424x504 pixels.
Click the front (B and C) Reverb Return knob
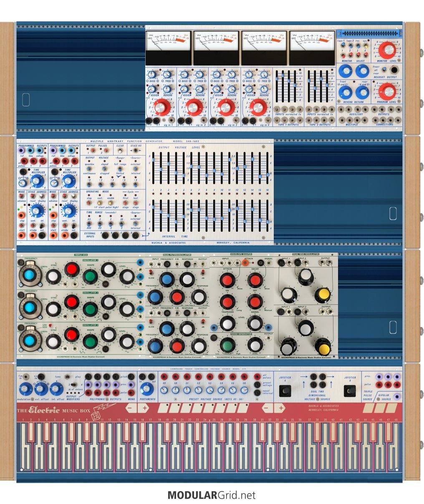click(346, 92)
